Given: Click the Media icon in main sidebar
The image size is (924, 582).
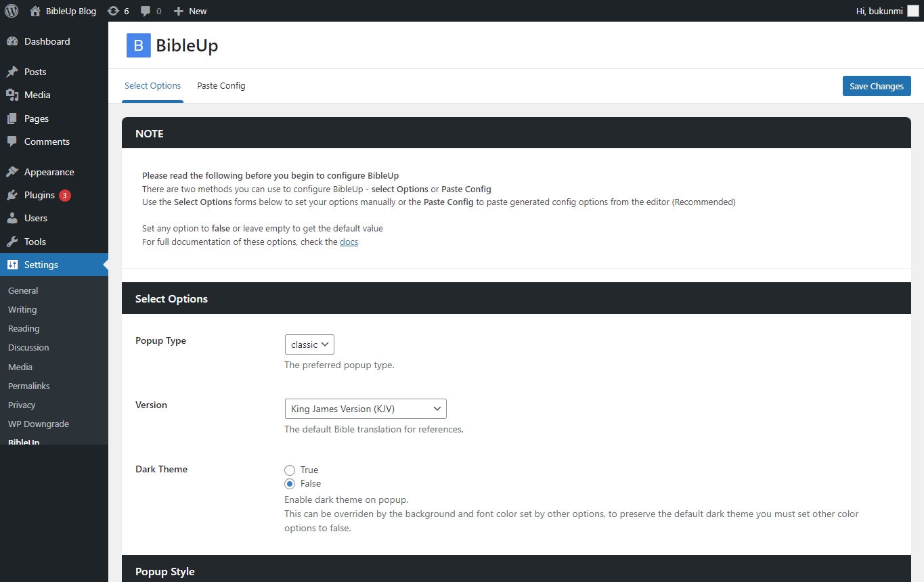Looking at the screenshot, I should (12, 95).
